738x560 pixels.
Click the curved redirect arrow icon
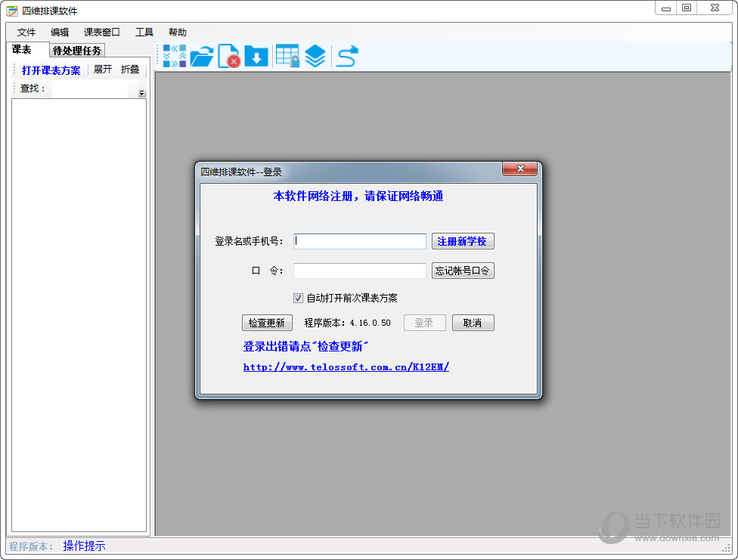347,57
